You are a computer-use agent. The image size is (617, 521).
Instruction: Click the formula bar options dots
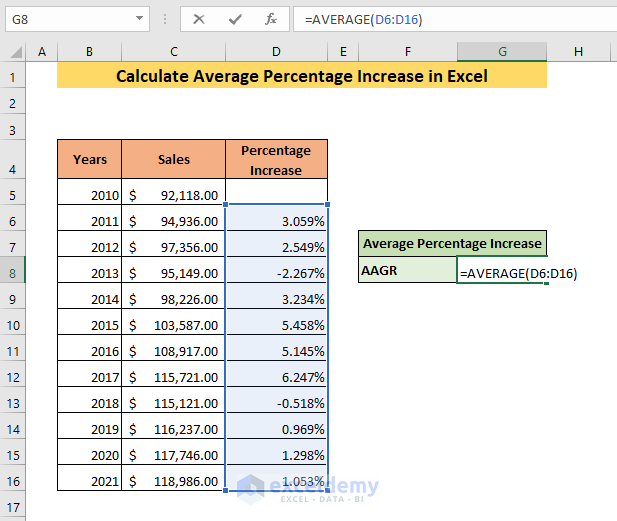165,19
